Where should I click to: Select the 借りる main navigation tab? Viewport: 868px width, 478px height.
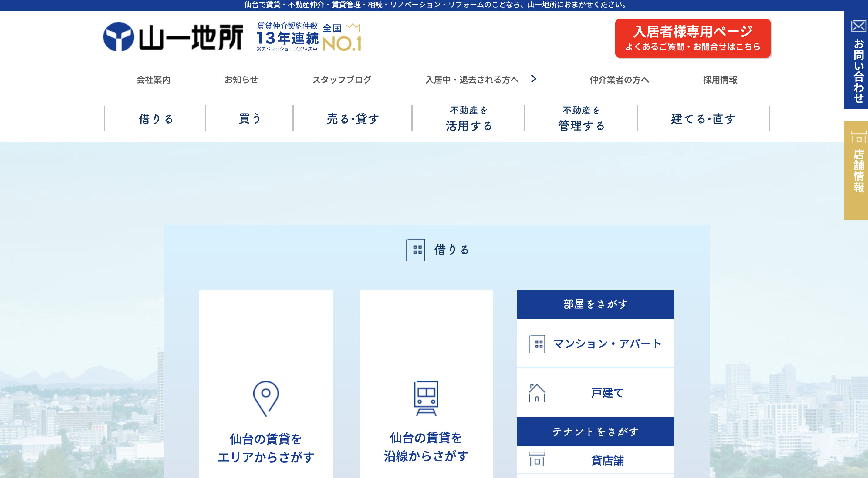[155, 118]
